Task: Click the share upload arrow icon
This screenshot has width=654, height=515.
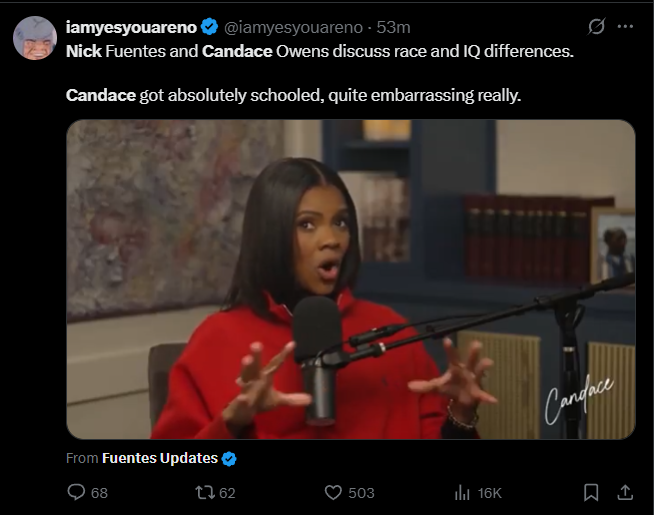Action: coord(625,492)
